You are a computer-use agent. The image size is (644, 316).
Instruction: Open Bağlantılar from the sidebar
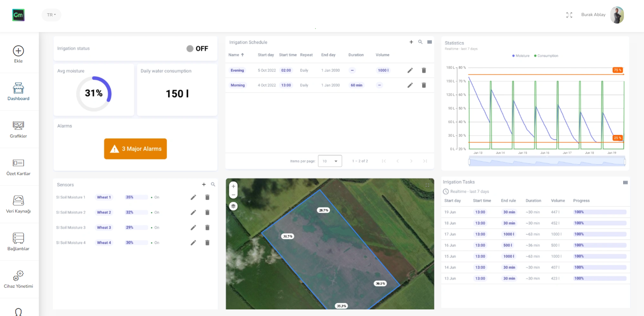pos(18,238)
